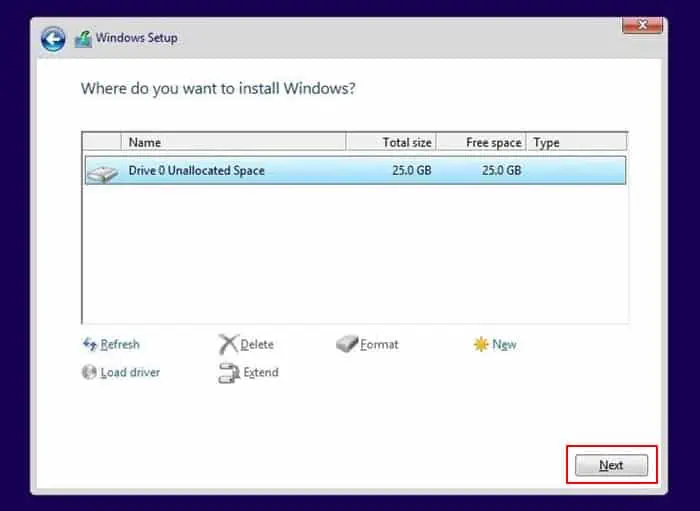Click the Delete X icon

pos(228,344)
